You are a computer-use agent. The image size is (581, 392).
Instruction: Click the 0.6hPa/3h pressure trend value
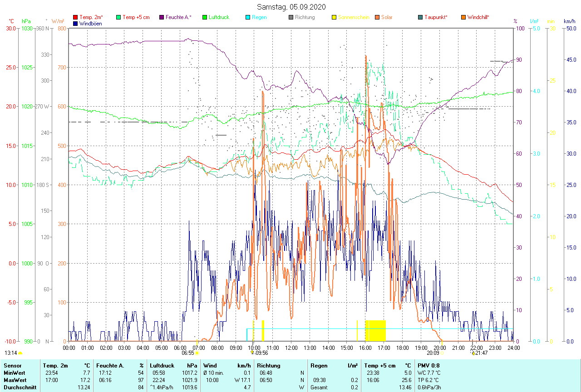click(x=429, y=387)
